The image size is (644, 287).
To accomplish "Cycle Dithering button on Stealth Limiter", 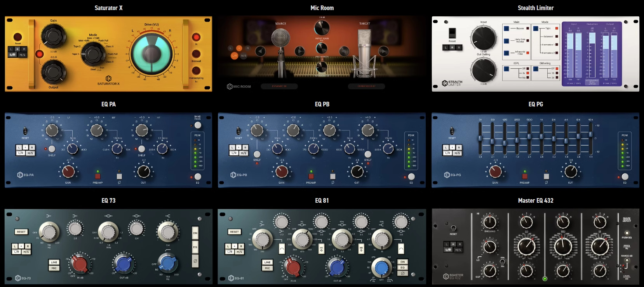I will (536, 69).
